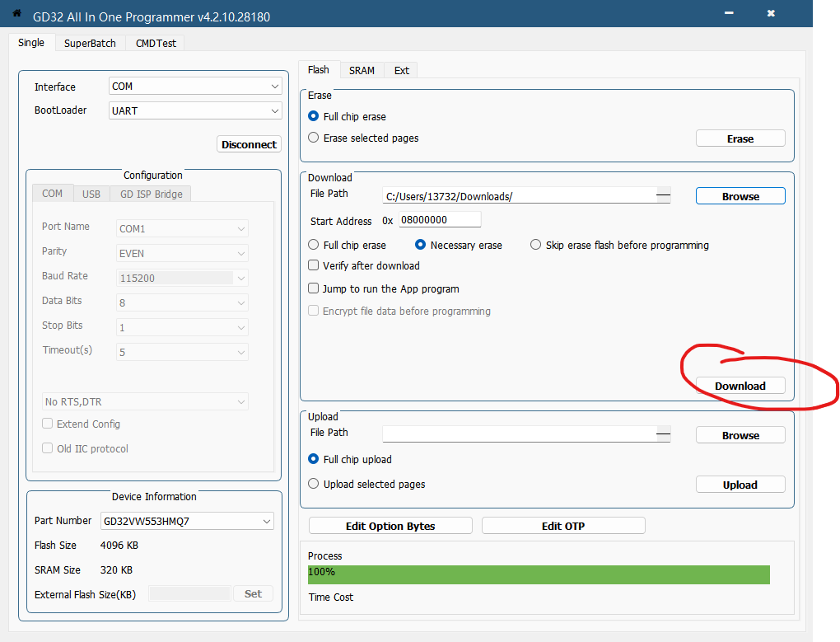Image resolution: width=840 pixels, height=642 pixels.
Task: Open the Ext tab
Action: point(401,70)
